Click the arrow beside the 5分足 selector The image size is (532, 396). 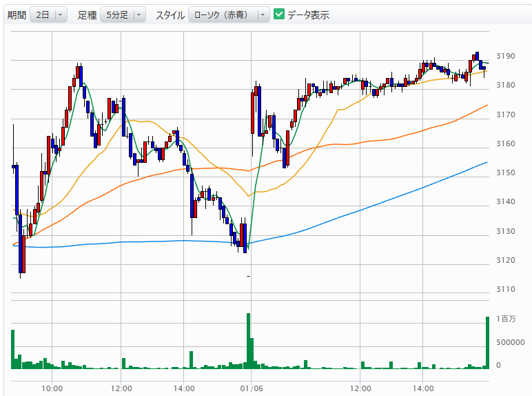point(139,14)
